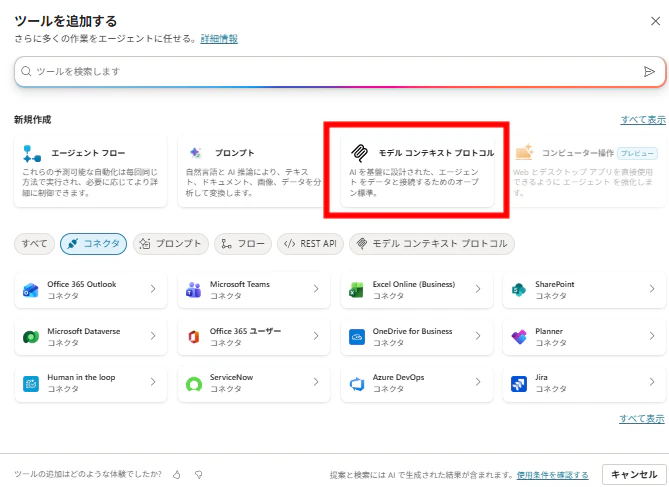This screenshot has width=669, height=487.
Task: Open the 使用条件を確認する link
Action: [553, 475]
